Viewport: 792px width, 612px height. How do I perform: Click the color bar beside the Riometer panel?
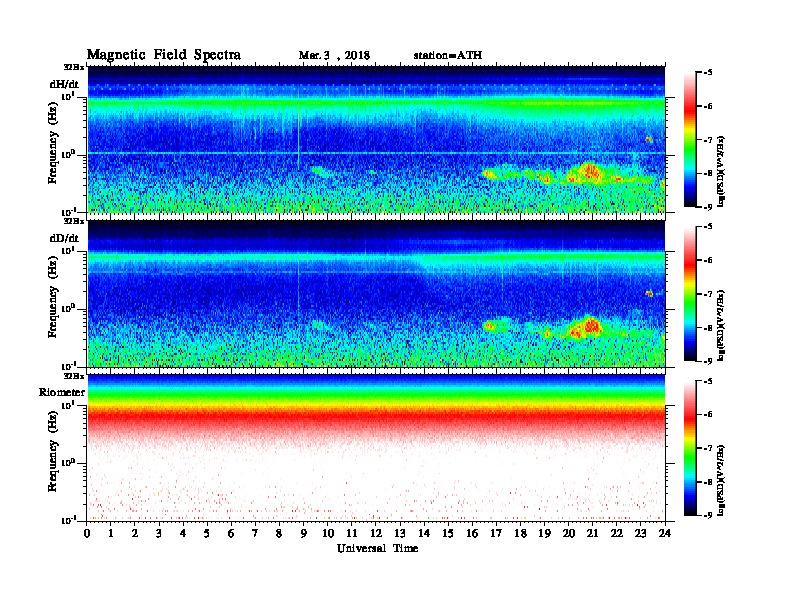(690, 448)
